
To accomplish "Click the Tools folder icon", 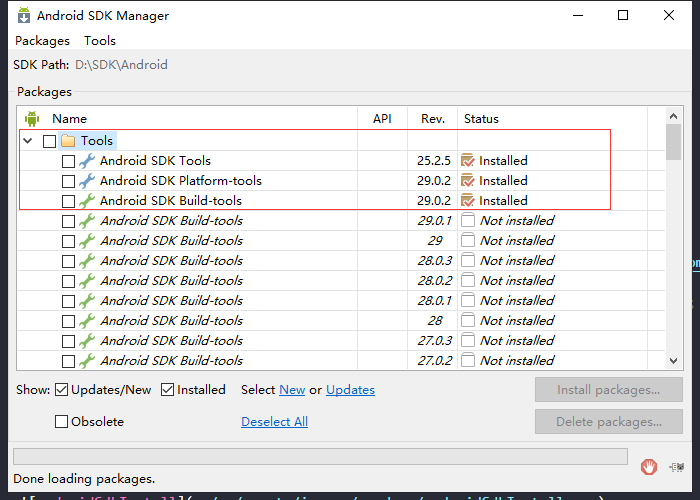I will pos(68,141).
